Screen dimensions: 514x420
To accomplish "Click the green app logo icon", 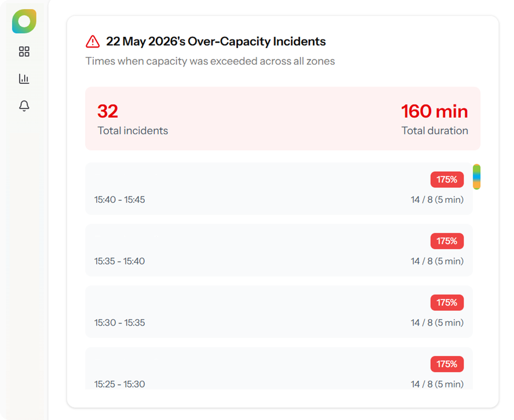I will click(x=24, y=21).
